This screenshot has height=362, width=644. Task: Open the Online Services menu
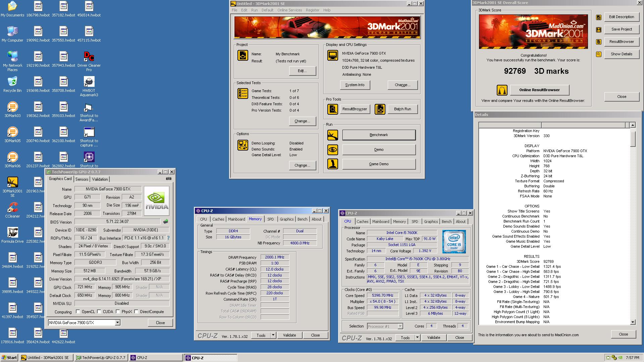tap(289, 10)
